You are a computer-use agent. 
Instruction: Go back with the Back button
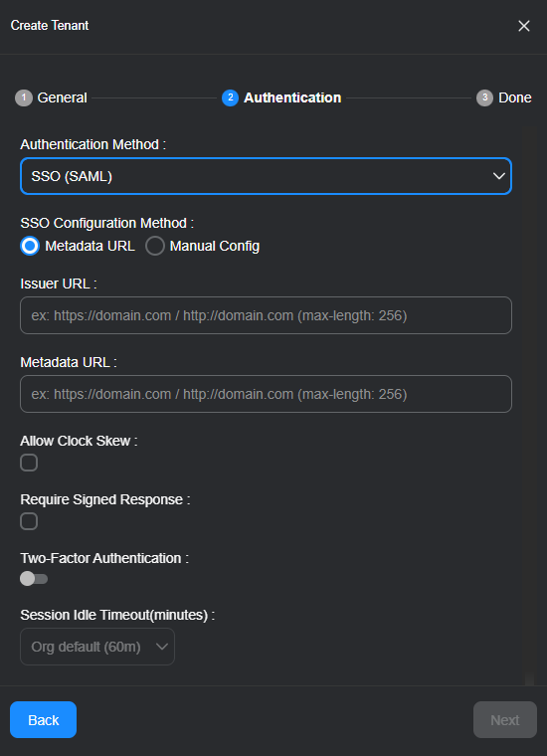click(x=44, y=720)
